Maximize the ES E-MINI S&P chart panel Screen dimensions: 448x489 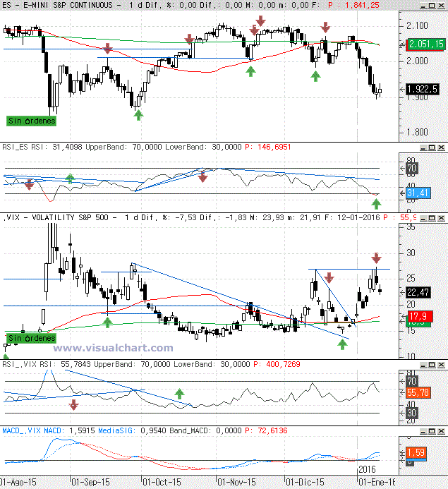click(432, 6)
